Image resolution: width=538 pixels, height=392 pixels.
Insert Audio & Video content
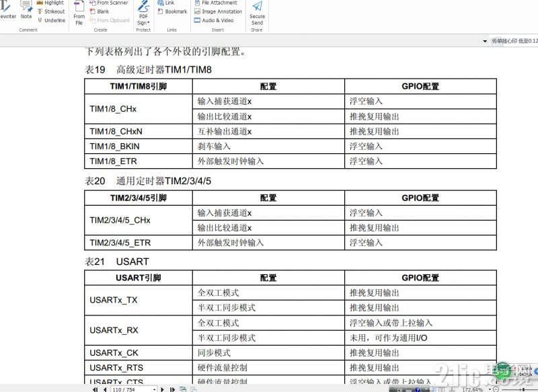(214, 20)
